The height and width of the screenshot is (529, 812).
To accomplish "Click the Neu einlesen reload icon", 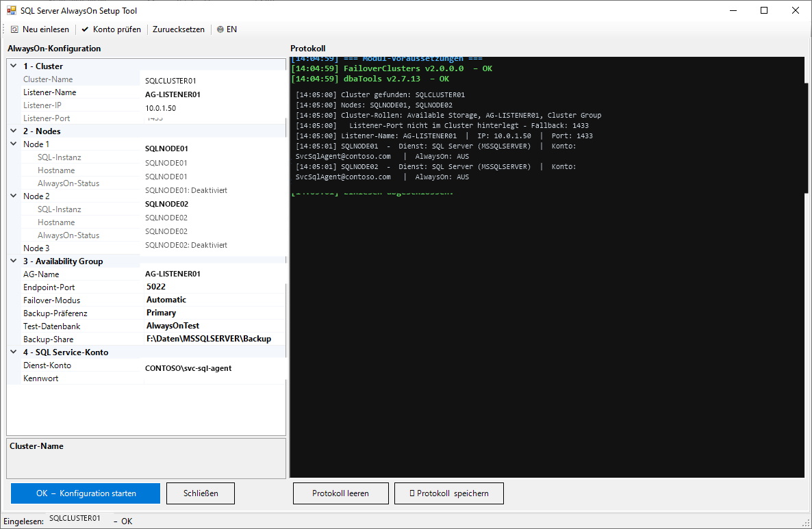I will tap(14, 29).
